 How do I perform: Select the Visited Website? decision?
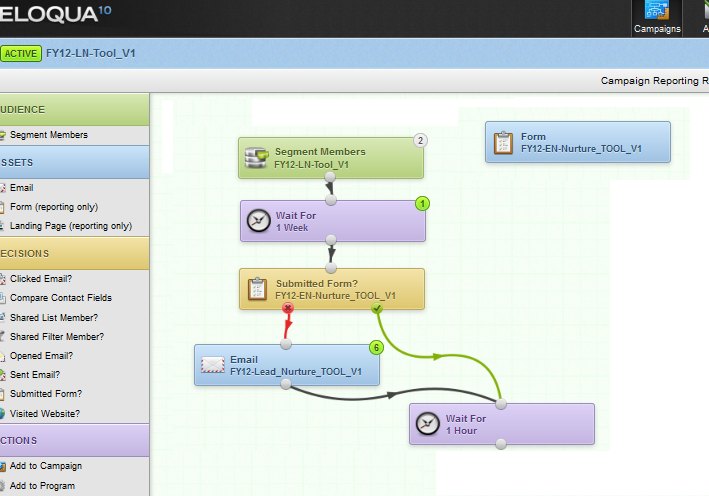pyautogui.click(x=45, y=413)
